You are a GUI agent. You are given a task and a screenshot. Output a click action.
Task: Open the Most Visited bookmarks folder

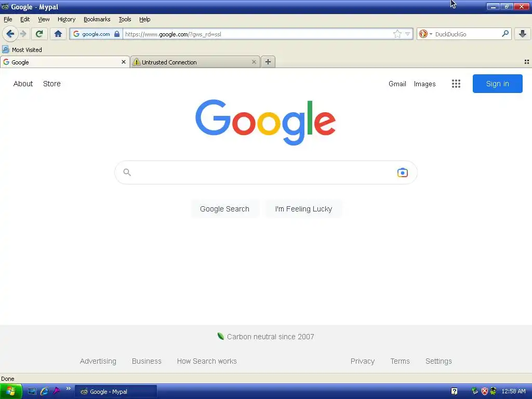[22, 49]
